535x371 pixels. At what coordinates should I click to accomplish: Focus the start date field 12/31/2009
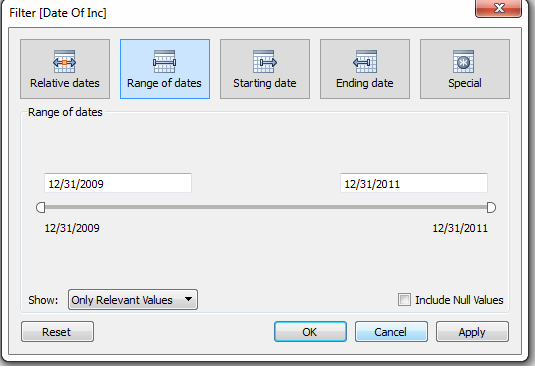(x=118, y=183)
